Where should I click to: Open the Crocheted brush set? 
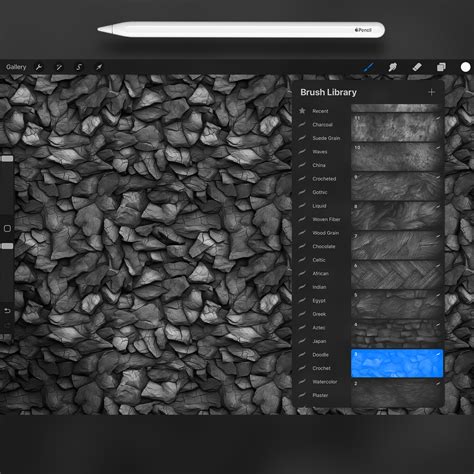[x=324, y=179]
